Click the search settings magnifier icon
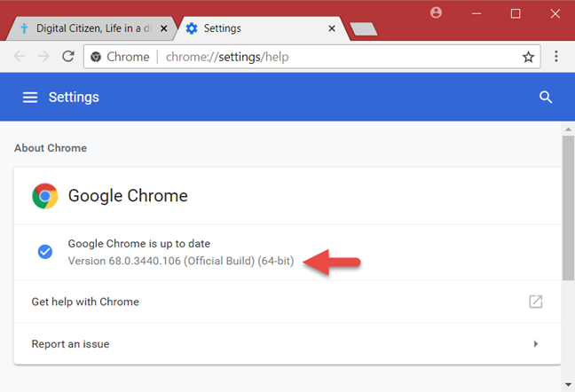Screen dimensions: 575x392 click(x=546, y=98)
